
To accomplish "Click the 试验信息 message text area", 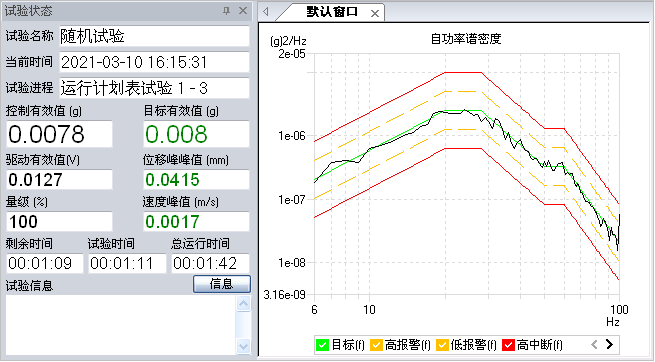I will (121, 325).
